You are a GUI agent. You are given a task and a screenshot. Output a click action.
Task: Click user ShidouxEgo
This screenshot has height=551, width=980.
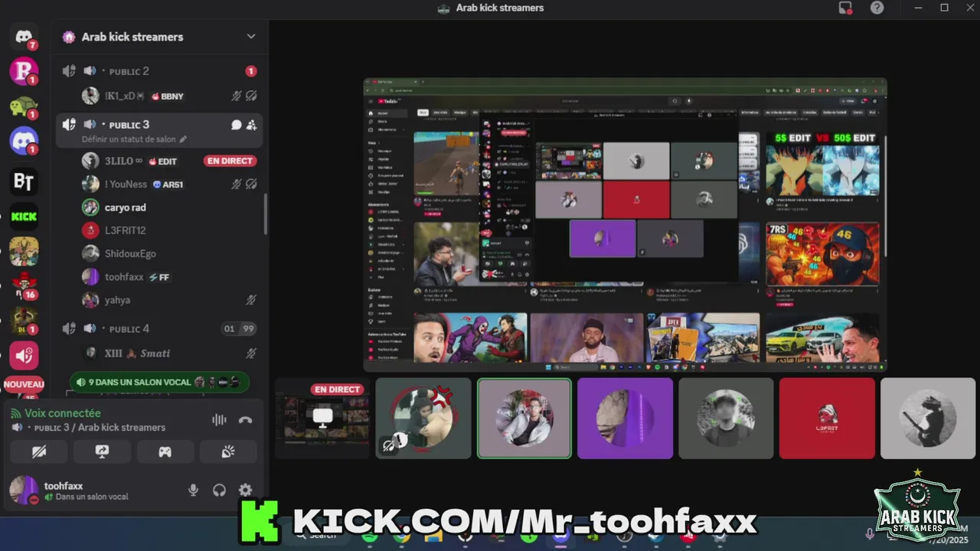coord(159,253)
